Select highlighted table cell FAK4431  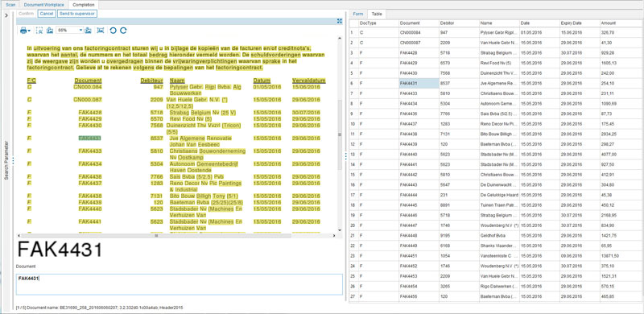point(419,83)
